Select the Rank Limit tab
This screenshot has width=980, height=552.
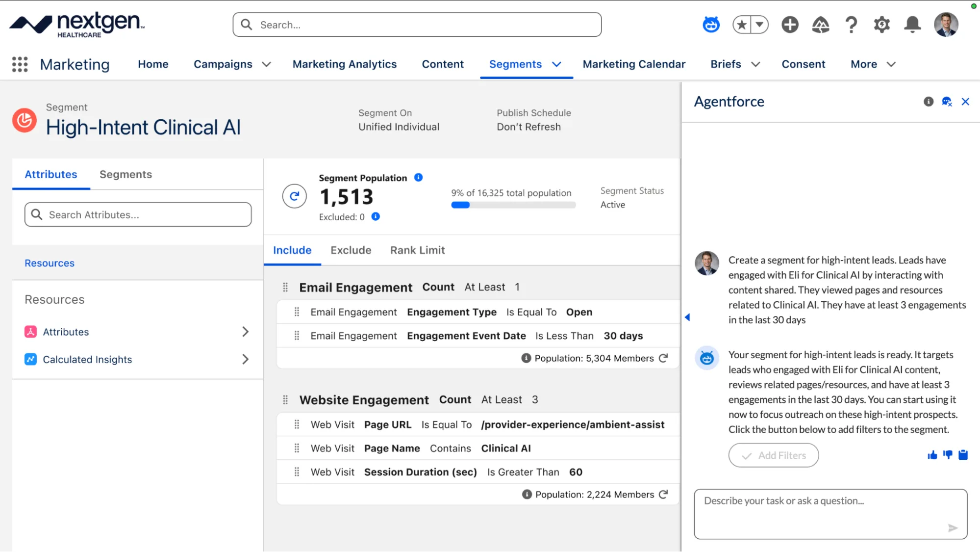click(x=418, y=250)
